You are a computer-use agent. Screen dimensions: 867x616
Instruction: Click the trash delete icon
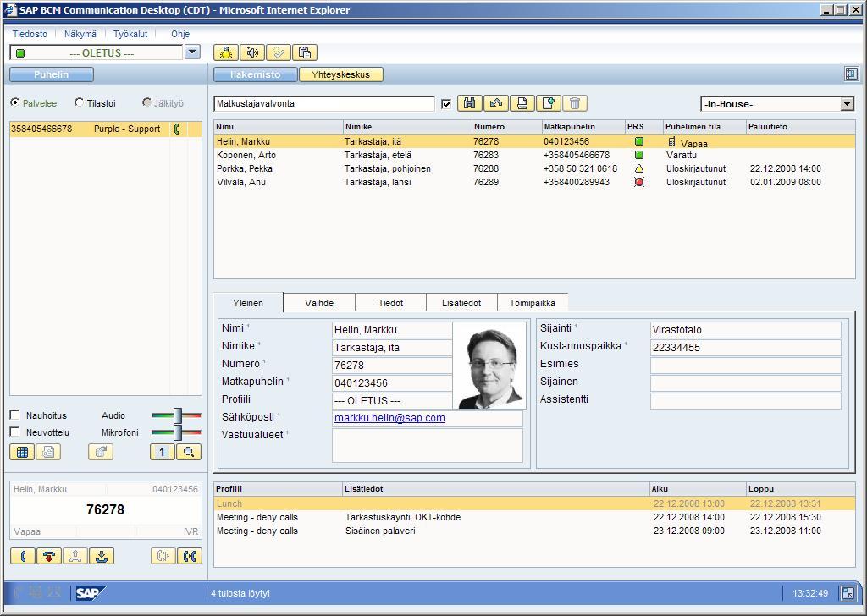click(575, 103)
